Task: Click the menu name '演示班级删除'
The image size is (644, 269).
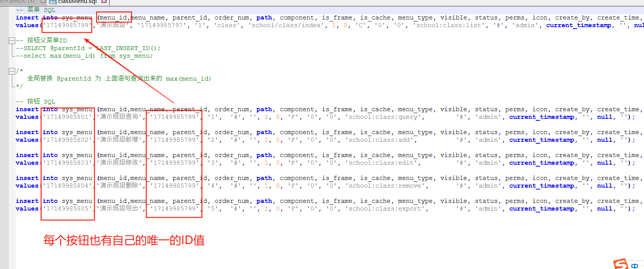Action: [119, 186]
